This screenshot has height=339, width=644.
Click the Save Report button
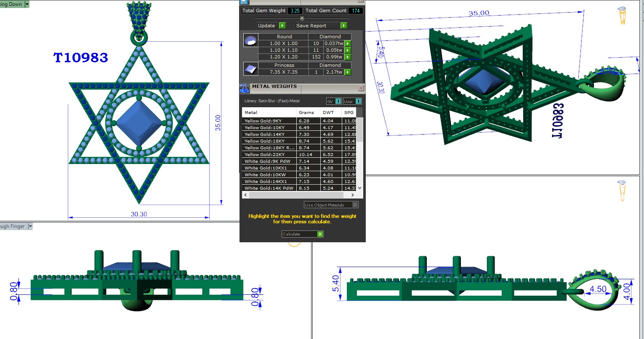point(321,26)
